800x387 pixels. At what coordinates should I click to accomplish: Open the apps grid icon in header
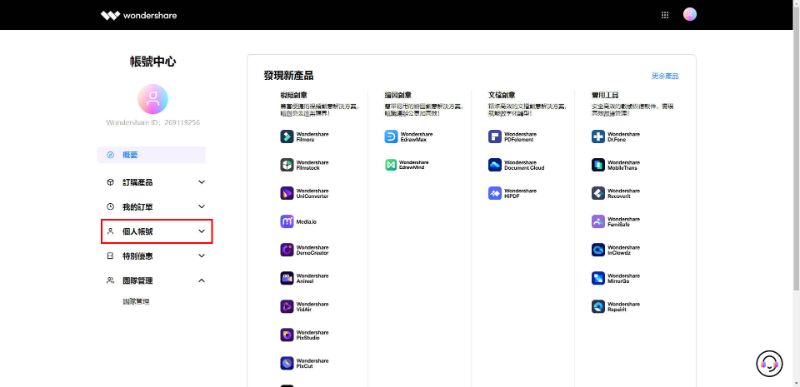[665, 15]
